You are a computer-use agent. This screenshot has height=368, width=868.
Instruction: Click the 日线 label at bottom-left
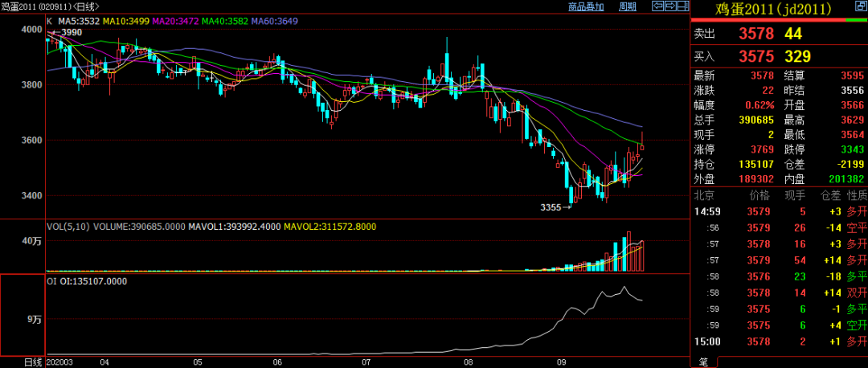33,363
